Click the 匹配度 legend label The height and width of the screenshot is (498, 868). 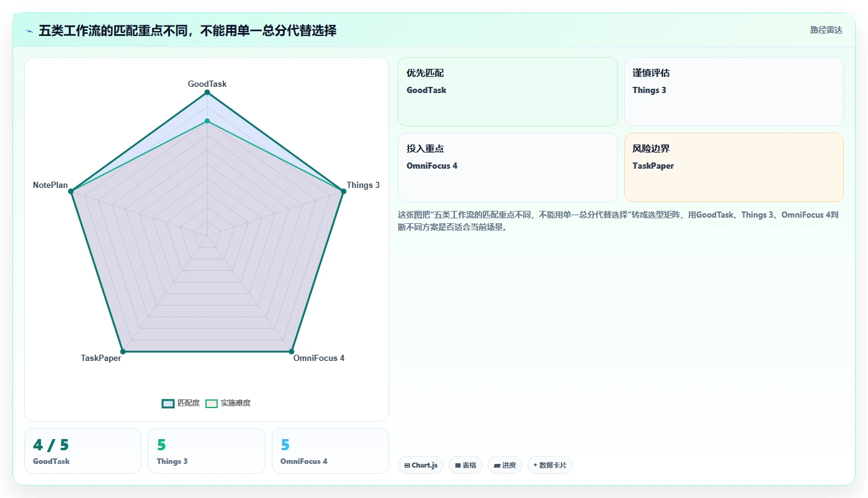pos(189,403)
